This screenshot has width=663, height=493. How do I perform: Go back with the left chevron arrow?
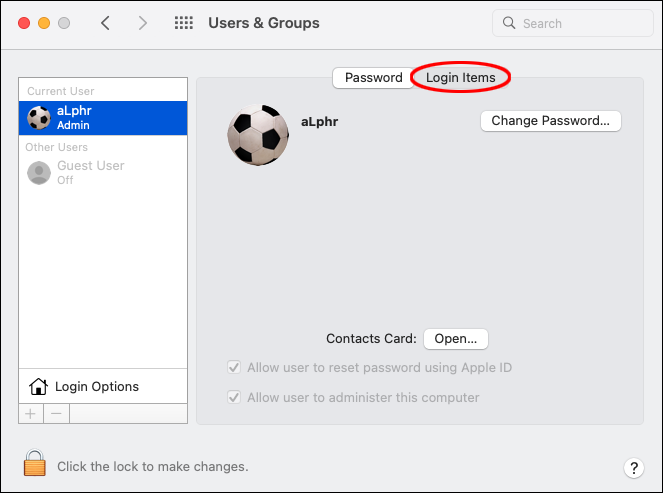coord(106,23)
